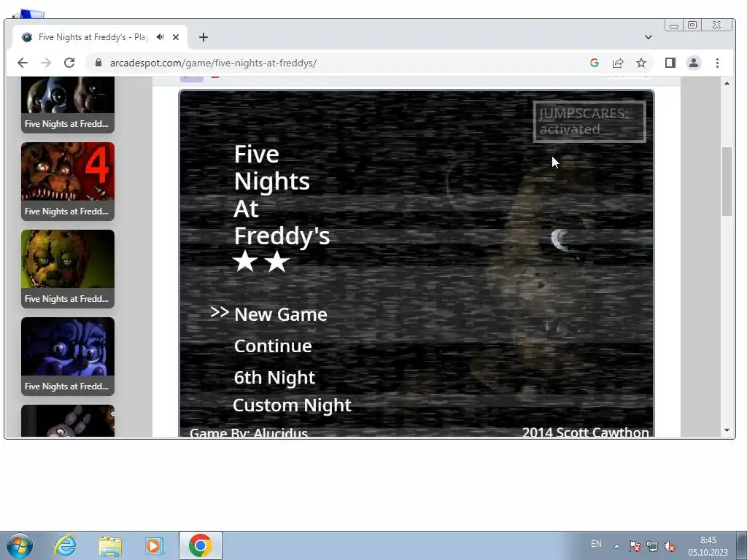Show hidden tray icons arrow
The width and height of the screenshot is (747, 560).
pyautogui.click(x=616, y=546)
